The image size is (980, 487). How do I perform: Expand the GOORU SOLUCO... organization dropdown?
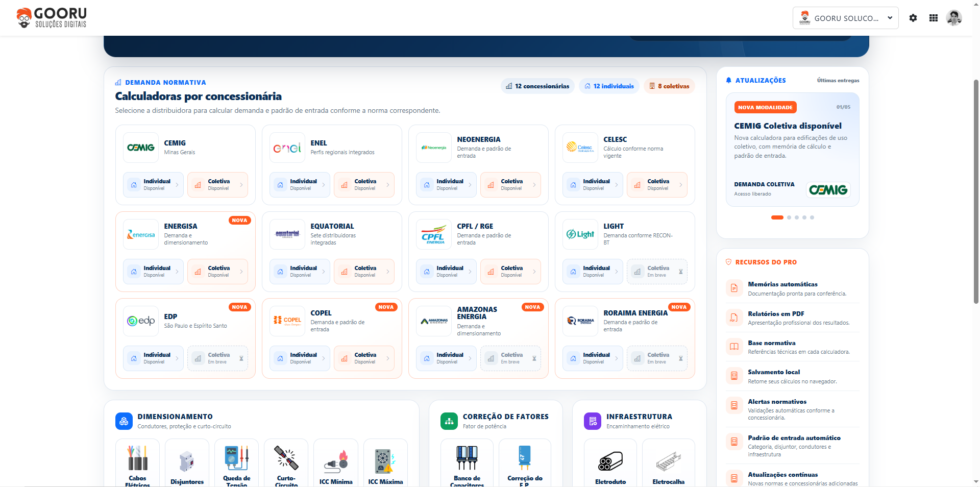tap(846, 18)
